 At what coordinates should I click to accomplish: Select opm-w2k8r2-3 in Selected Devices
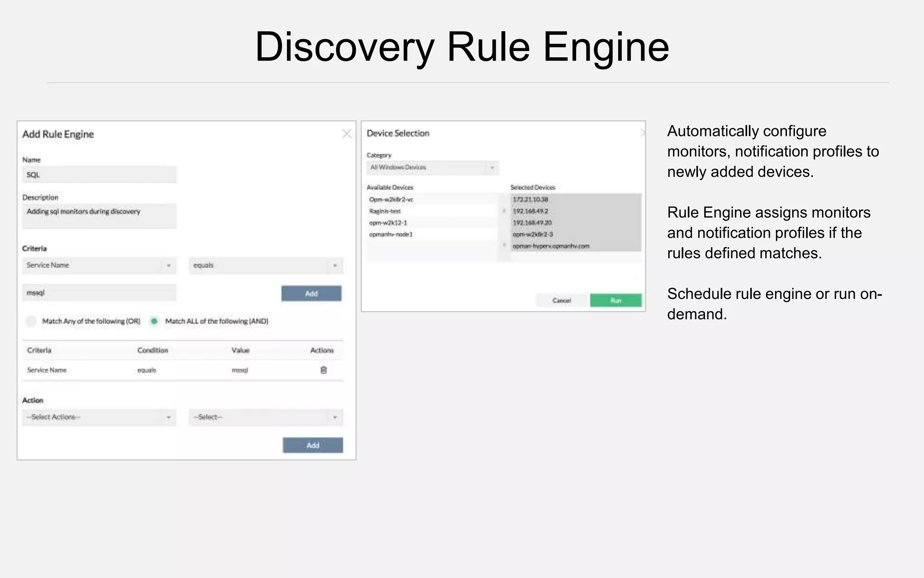pyautogui.click(x=533, y=234)
